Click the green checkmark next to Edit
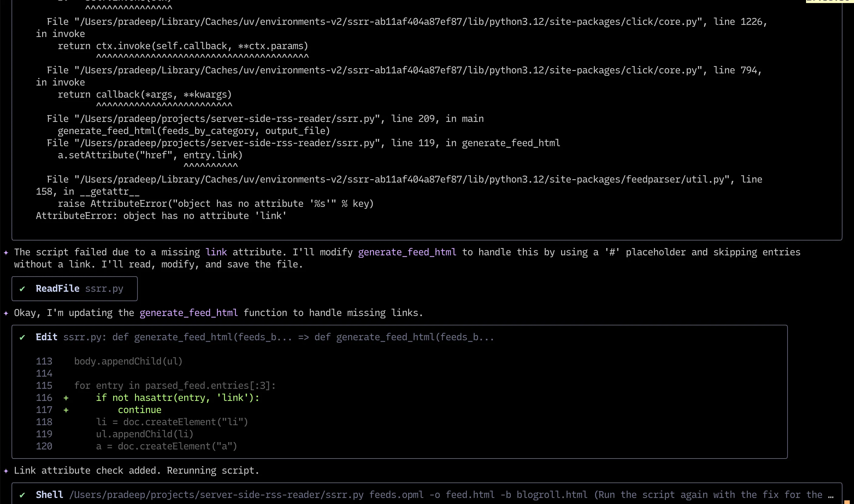Screen dimensions: 854x504 click(22, 337)
